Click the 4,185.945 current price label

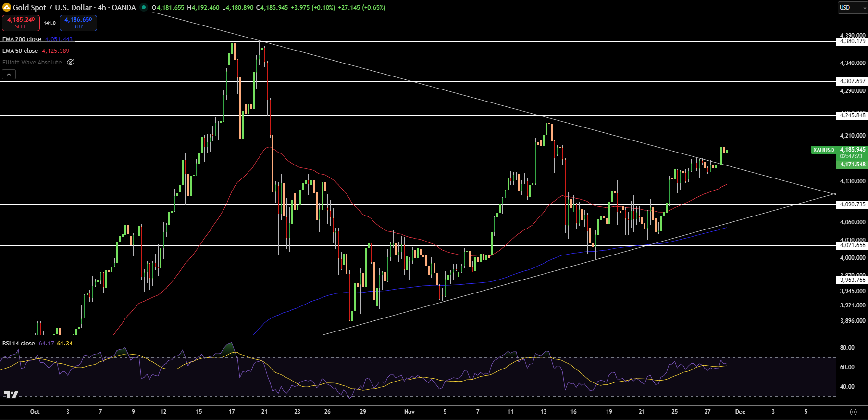(852, 150)
